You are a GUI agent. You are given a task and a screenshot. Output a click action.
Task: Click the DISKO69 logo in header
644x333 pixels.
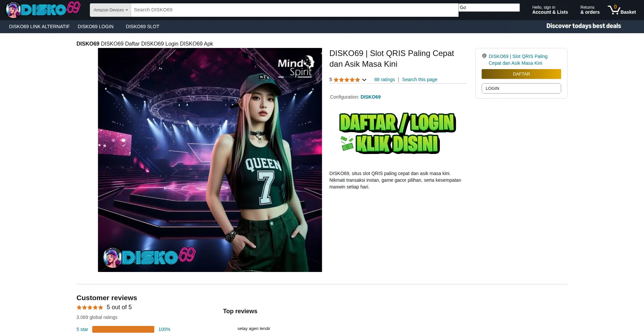(x=43, y=10)
